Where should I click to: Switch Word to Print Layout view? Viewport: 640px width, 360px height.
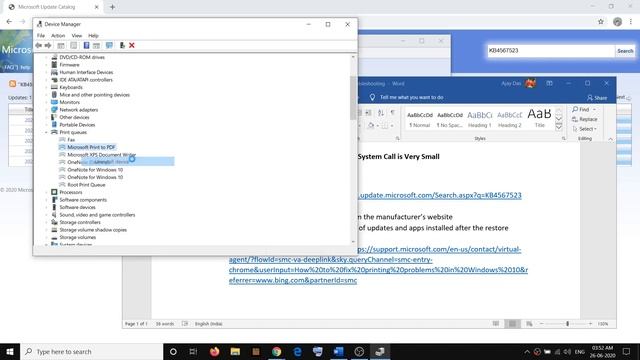coord(512,324)
